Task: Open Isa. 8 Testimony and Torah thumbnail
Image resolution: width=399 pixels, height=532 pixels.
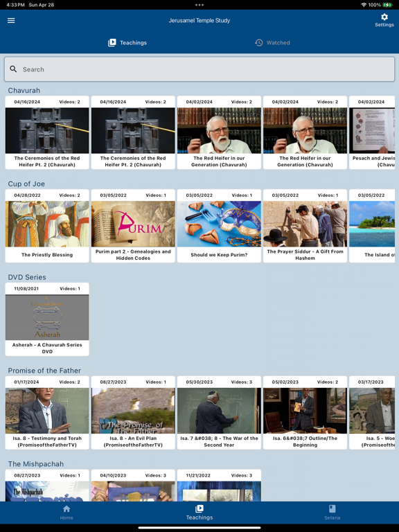Action: tap(47, 411)
